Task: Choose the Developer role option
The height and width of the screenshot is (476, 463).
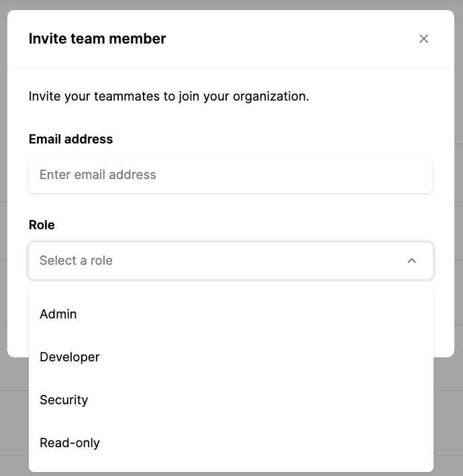Action: (x=231, y=357)
